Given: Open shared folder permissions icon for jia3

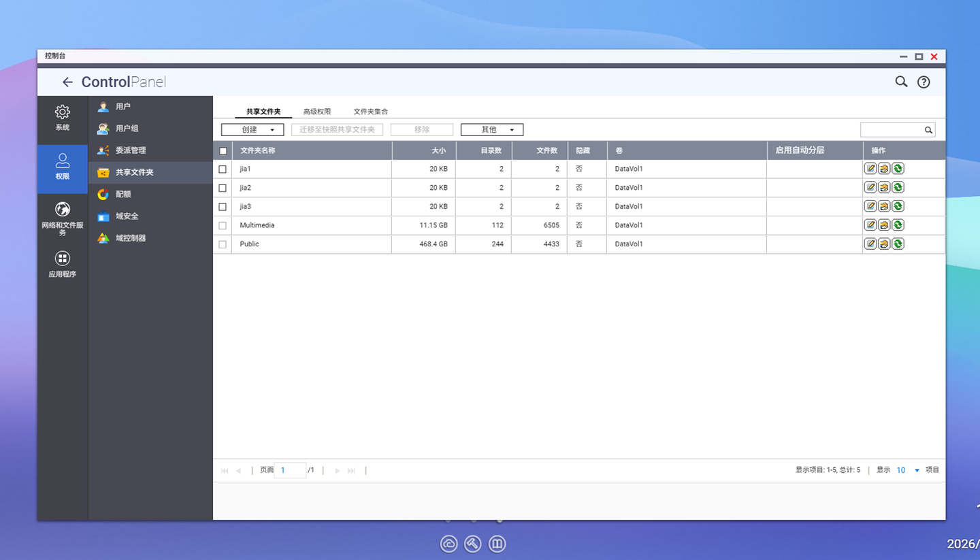Looking at the screenshot, I should pos(884,206).
